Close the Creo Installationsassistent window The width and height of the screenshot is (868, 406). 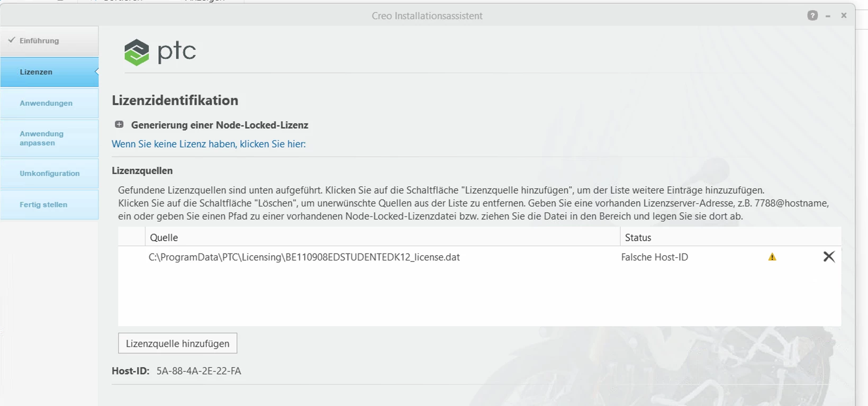coord(844,15)
